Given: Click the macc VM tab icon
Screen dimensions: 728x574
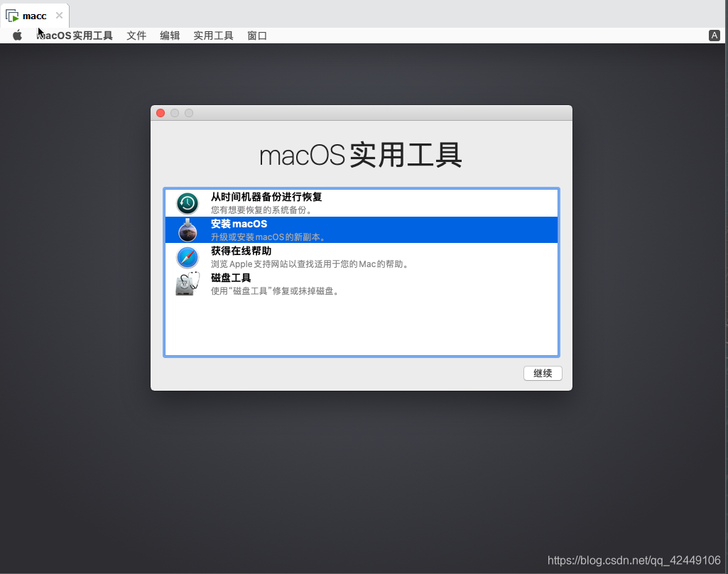Looking at the screenshot, I should tap(12, 16).
